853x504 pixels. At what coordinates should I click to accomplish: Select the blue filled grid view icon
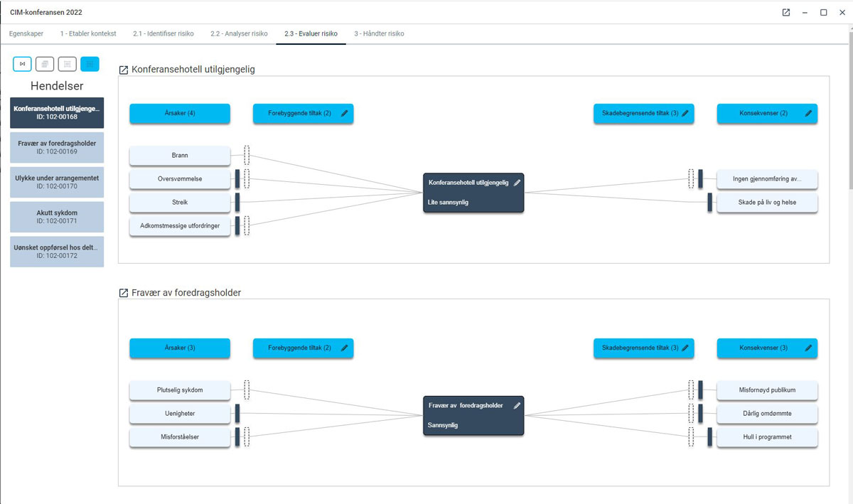click(x=90, y=64)
